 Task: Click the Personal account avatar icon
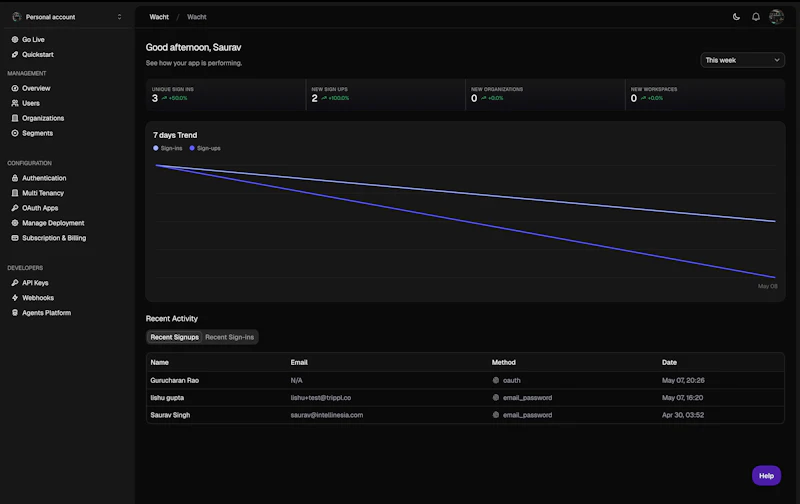16,17
